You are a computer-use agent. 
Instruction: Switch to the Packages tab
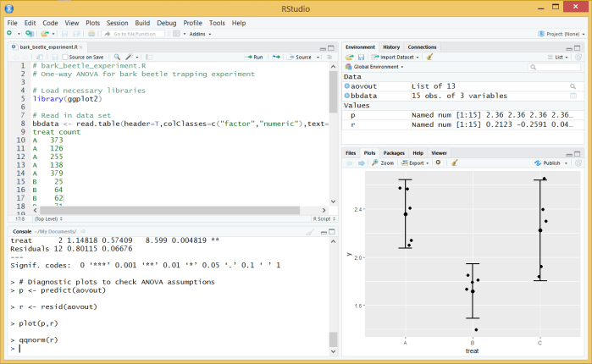coord(394,153)
